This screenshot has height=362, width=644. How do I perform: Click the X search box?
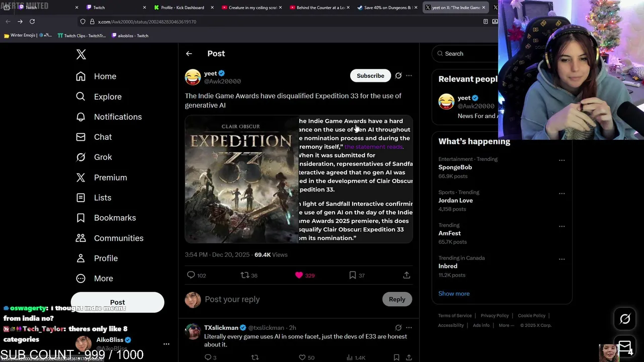(465, 54)
